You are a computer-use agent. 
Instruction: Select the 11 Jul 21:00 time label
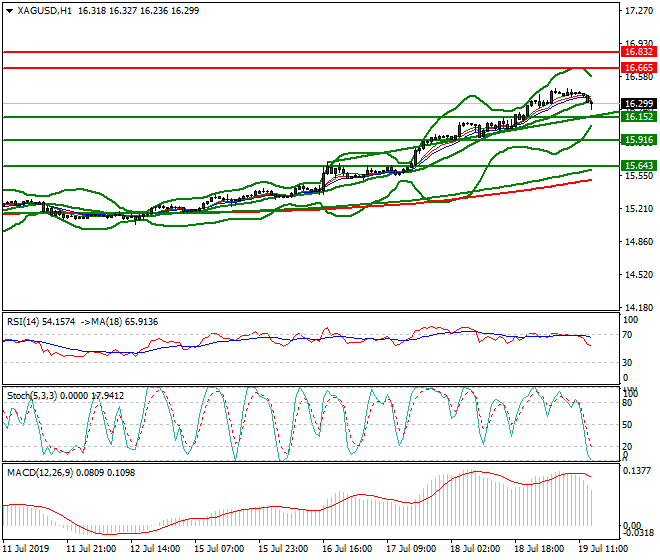[91, 549]
